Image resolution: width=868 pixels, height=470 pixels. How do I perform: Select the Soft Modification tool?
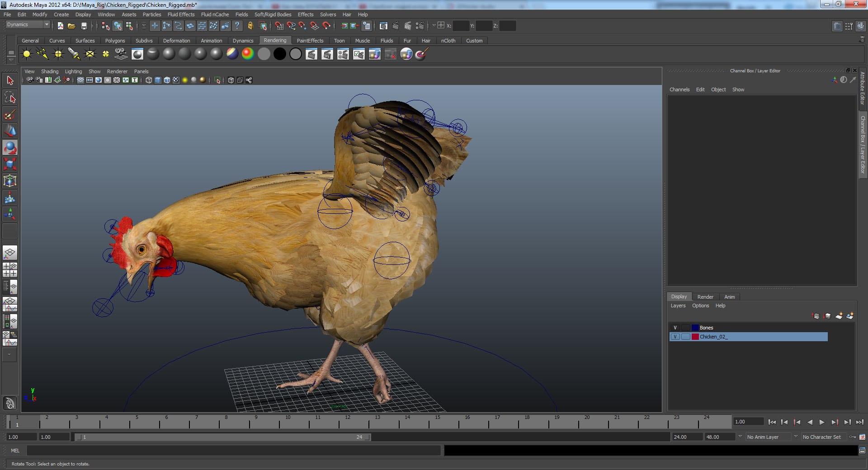point(10,197)
